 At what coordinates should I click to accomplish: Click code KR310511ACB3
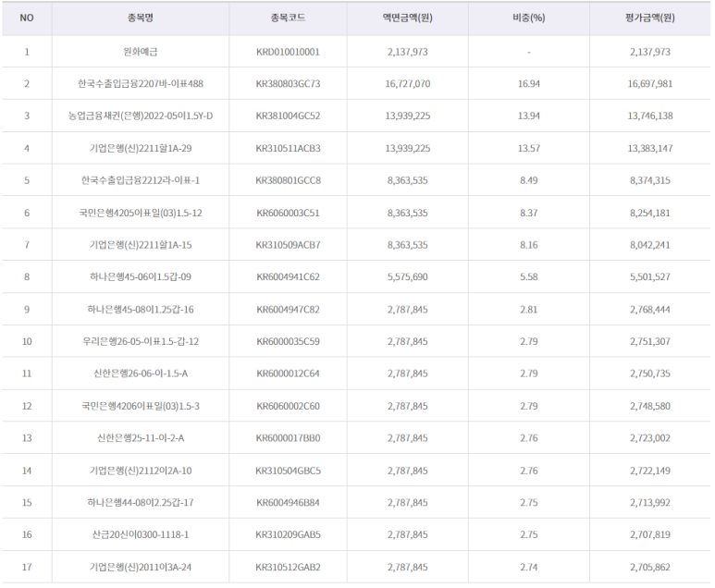(288, 149)
